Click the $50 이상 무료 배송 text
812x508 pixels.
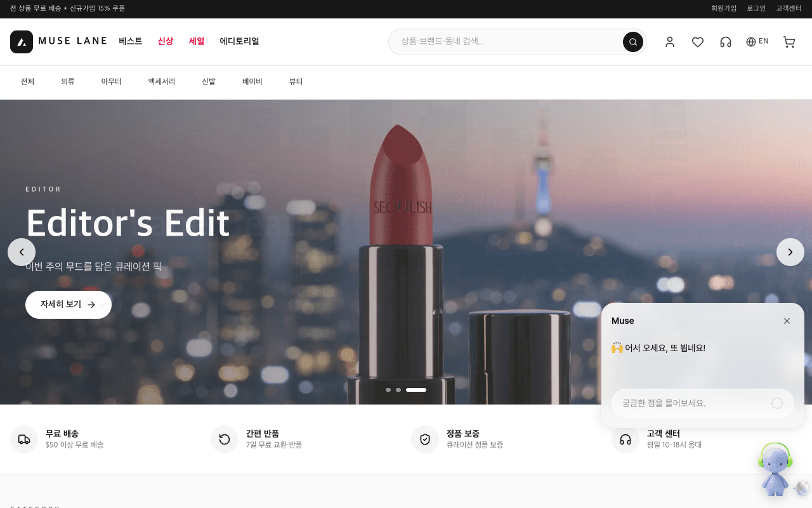(x=75, y=445)
